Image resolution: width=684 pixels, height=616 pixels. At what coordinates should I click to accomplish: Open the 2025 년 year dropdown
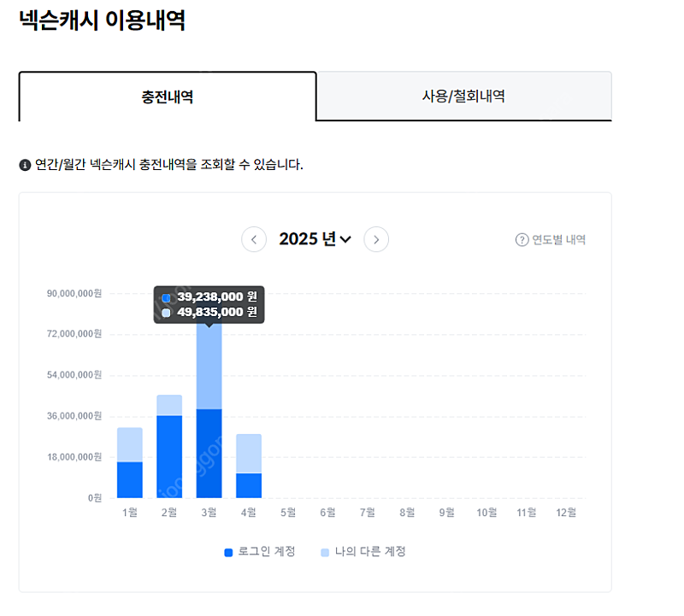pos(315,239)
